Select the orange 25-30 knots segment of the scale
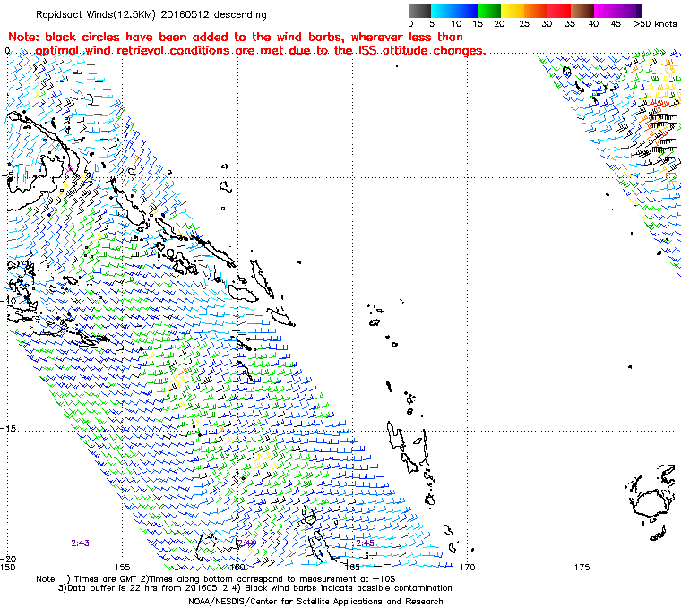The image size is (681, 616). click(536, 11)
